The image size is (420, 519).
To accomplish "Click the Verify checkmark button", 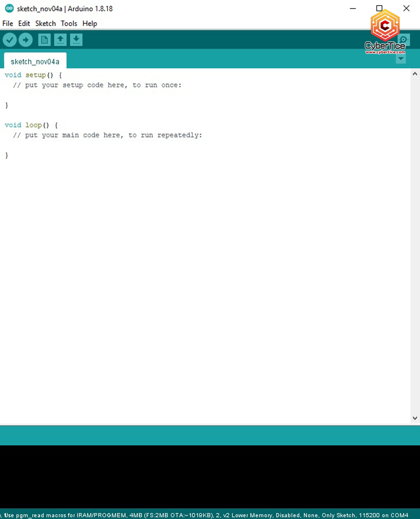I will click(x=10, y=40).
